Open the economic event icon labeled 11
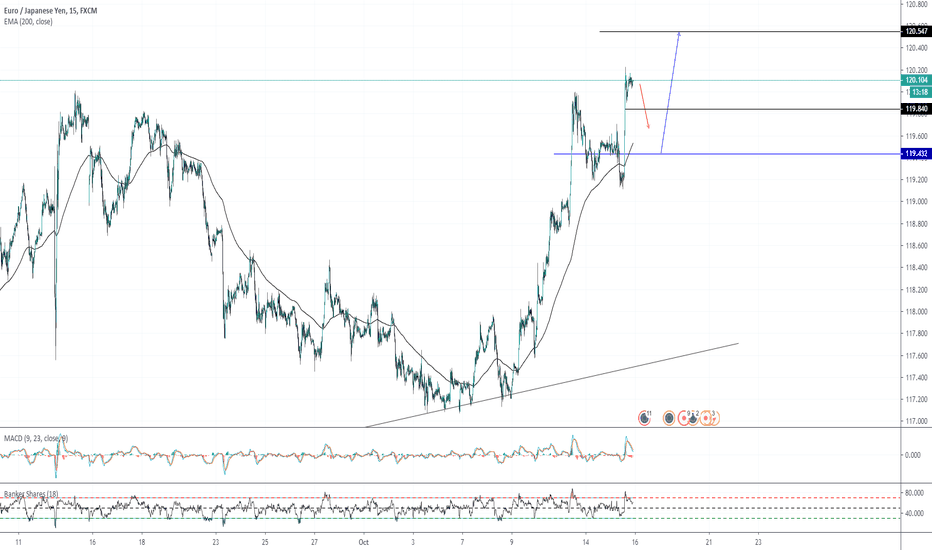Image resolution: width=932 pixels, height=550 pixels. point(644,418)
